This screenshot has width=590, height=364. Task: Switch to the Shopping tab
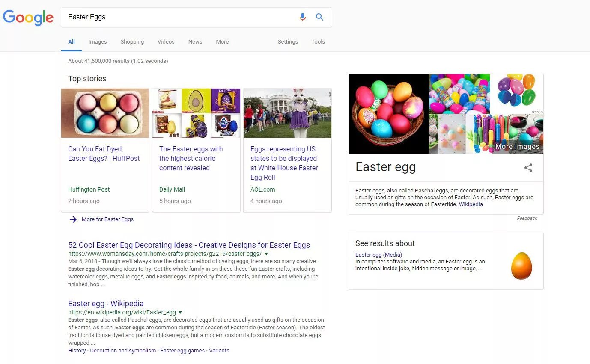(132, 42)
